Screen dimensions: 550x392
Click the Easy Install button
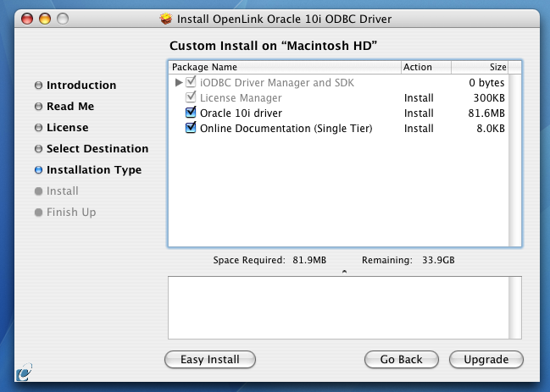point(210,360)
